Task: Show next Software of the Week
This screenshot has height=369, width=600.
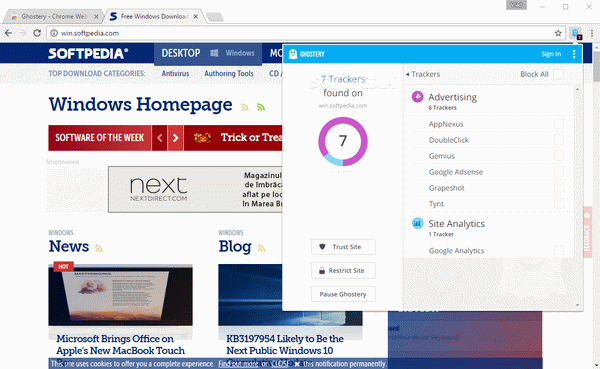Action: (176, 138)
